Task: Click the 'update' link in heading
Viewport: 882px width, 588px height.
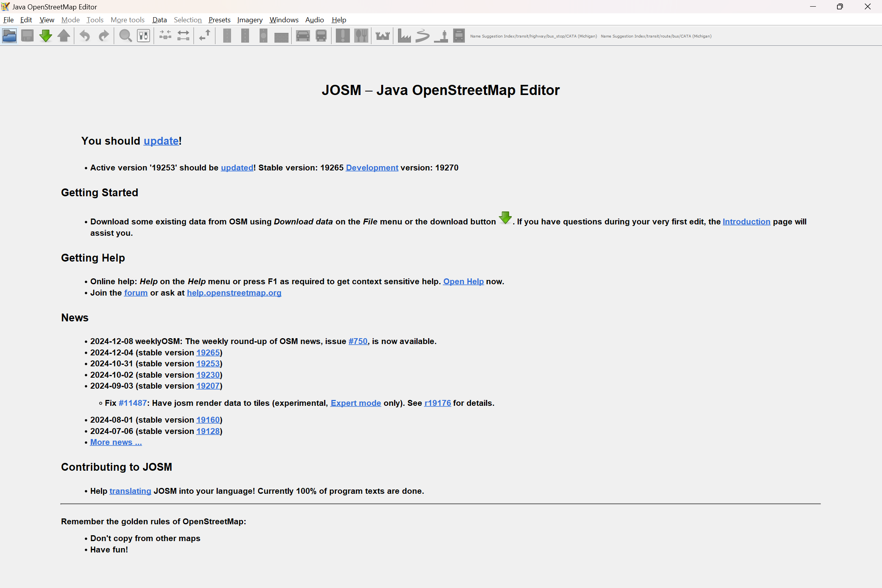Action: (161, 141)
